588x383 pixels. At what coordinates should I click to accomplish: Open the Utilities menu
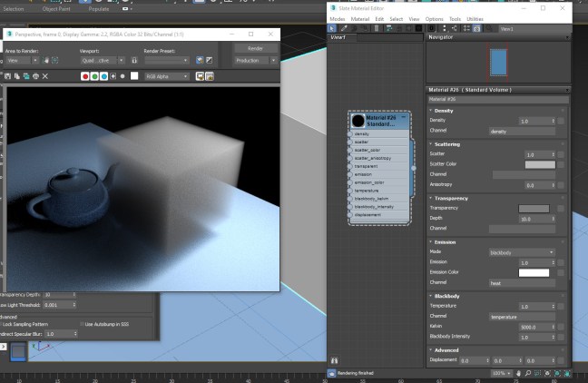475,18
